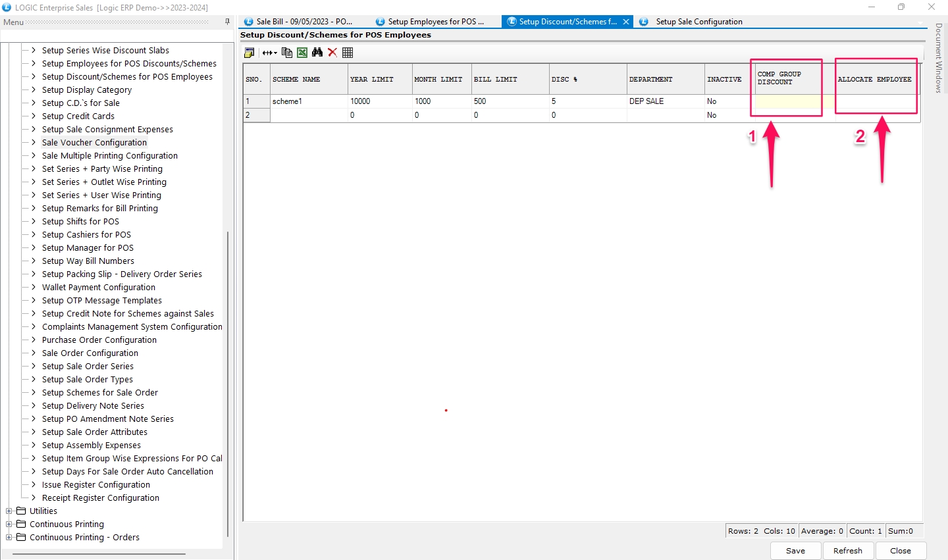
Task: Open the column width arrows dropdown
Action: click(269, 53)
